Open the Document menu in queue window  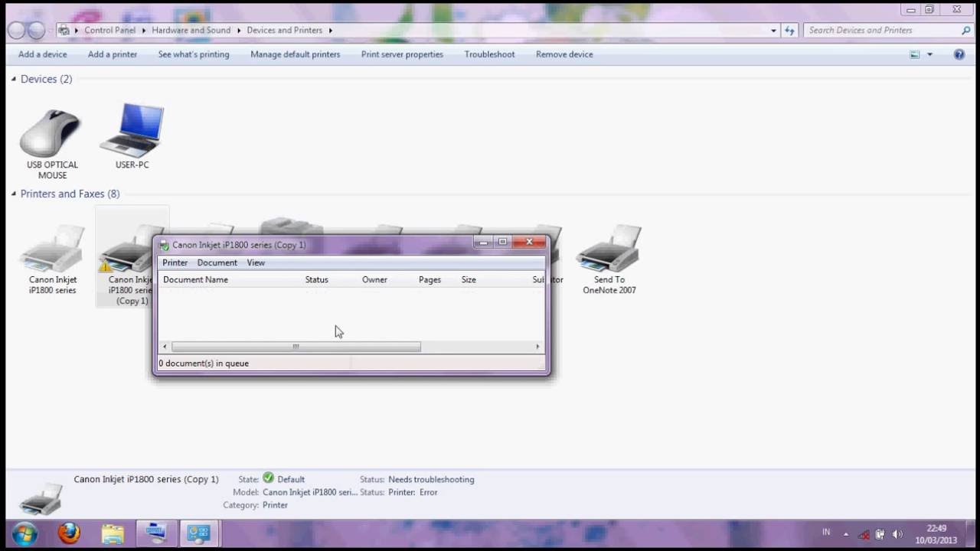pyautogui.click(x=217, y=262)
